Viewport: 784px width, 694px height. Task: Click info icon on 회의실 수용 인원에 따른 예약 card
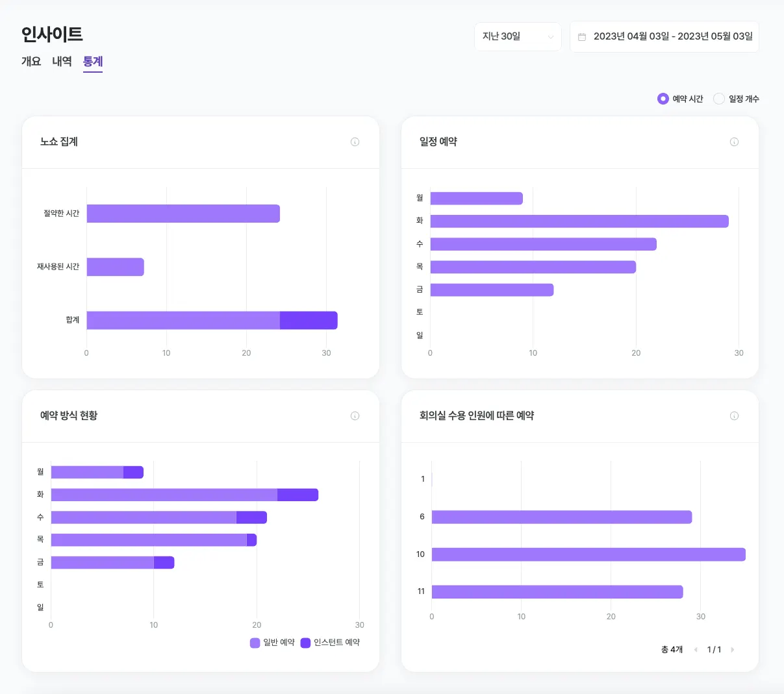point(734,416)
